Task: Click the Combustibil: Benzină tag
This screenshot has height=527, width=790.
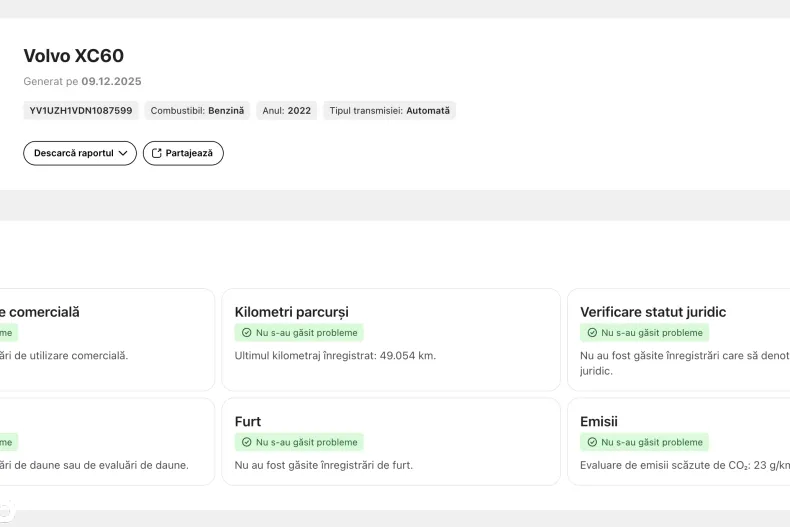Action: pyautogui.click(x=197, y=111)
